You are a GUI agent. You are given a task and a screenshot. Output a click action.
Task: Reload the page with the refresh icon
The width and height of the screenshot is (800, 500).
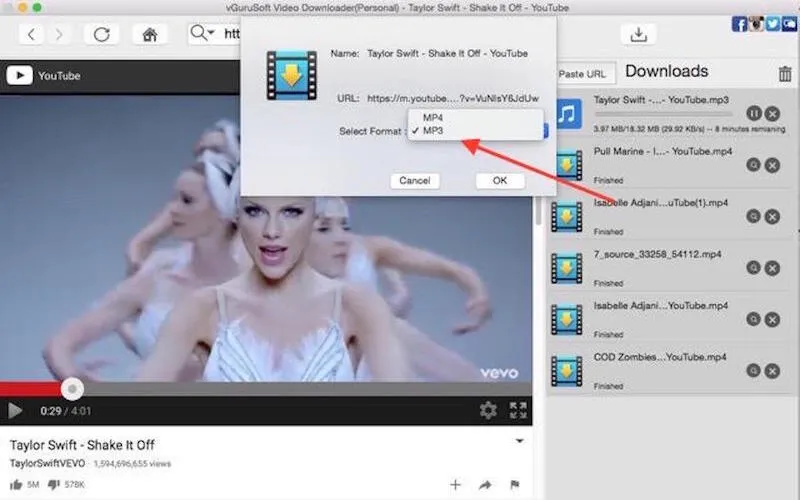[102, 35]
